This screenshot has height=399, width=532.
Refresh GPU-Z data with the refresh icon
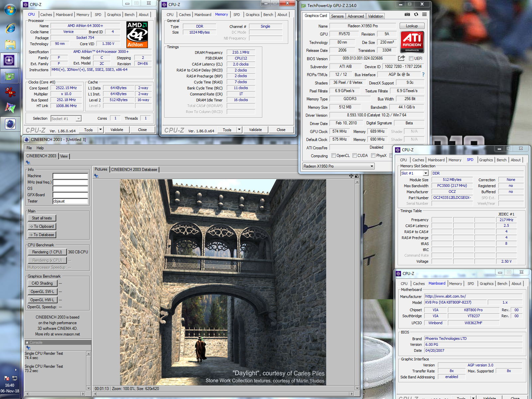pos(416,14)
